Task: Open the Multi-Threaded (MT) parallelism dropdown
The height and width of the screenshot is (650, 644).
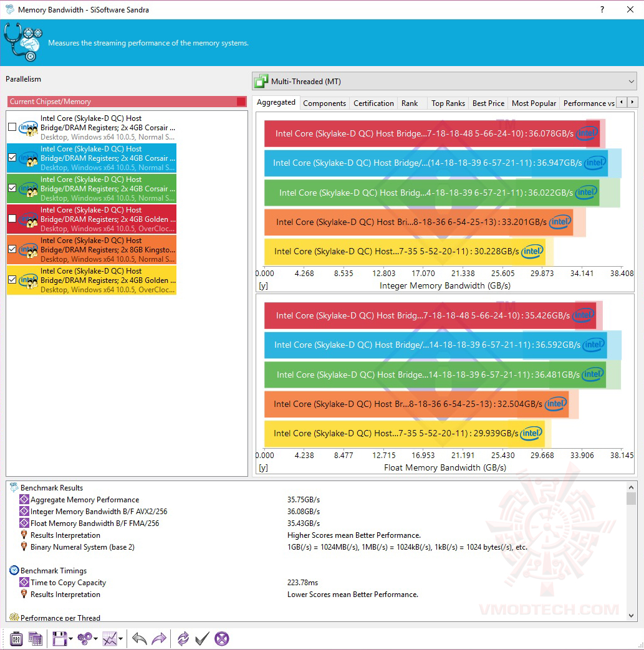Action: click(x=445, y=81)
